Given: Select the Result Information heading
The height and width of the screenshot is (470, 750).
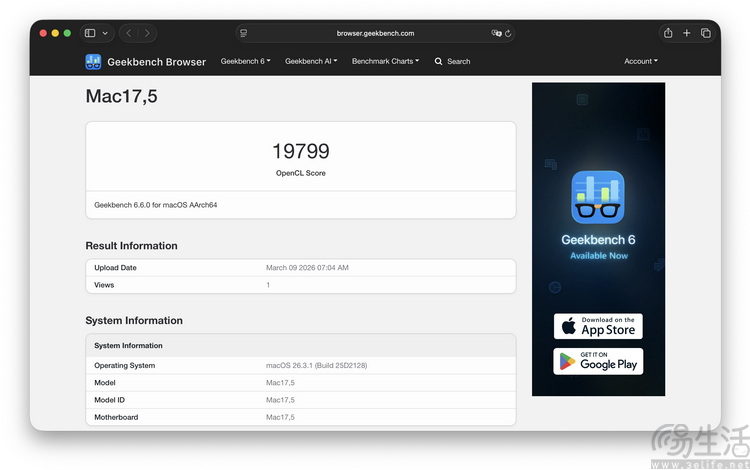Looking at the screenshot, I should 132,246.
